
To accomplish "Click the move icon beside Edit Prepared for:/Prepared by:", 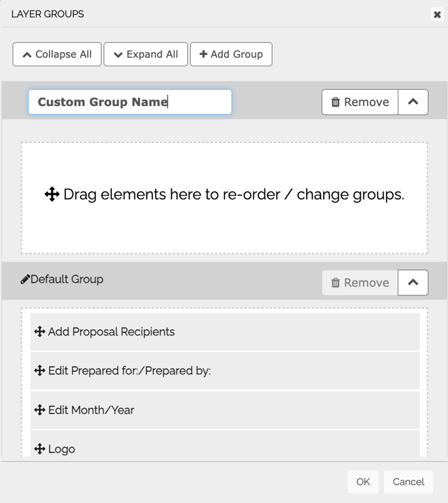I will click(40, 370).
